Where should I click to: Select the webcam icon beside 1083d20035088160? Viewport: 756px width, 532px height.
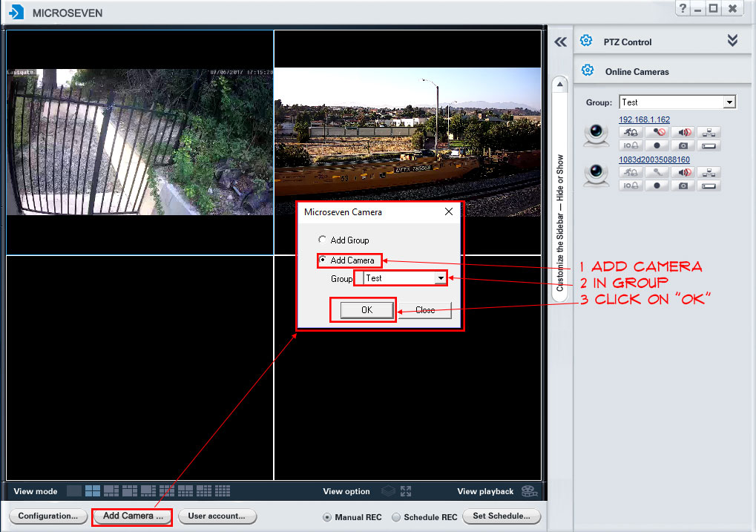tap(596, 174)
